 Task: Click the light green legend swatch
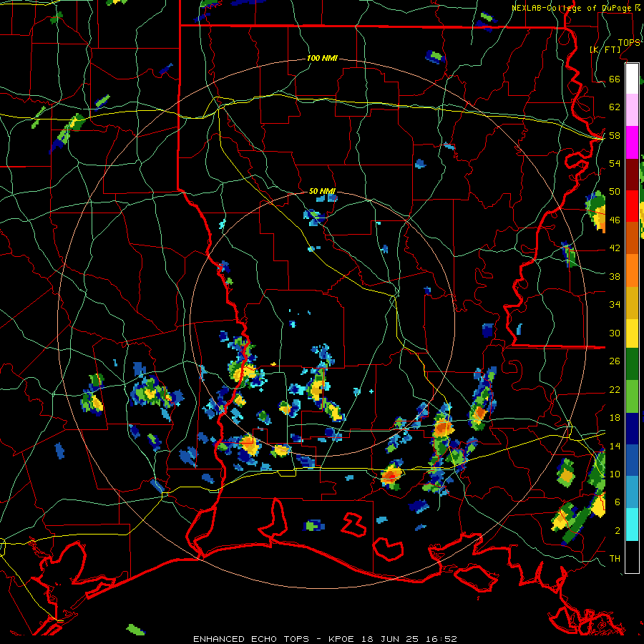click(632, 396)
